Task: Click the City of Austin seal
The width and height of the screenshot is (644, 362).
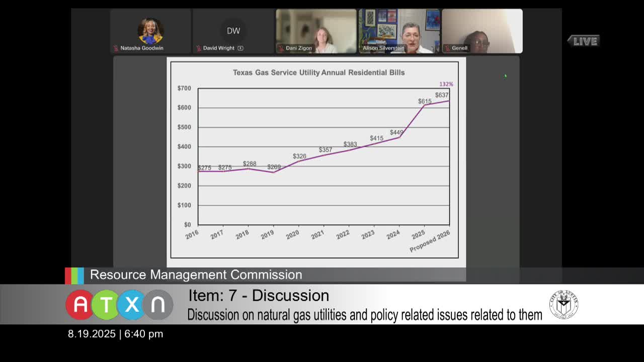Action: (563, 305)
